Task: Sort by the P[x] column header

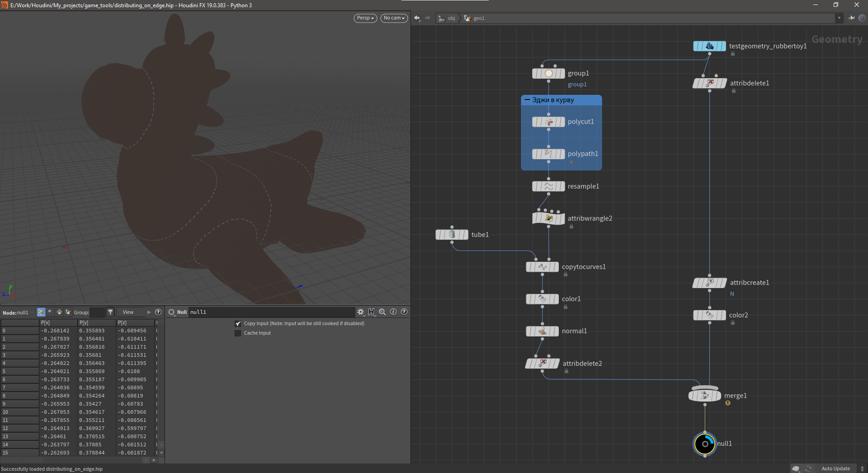Action: point(58,323)
